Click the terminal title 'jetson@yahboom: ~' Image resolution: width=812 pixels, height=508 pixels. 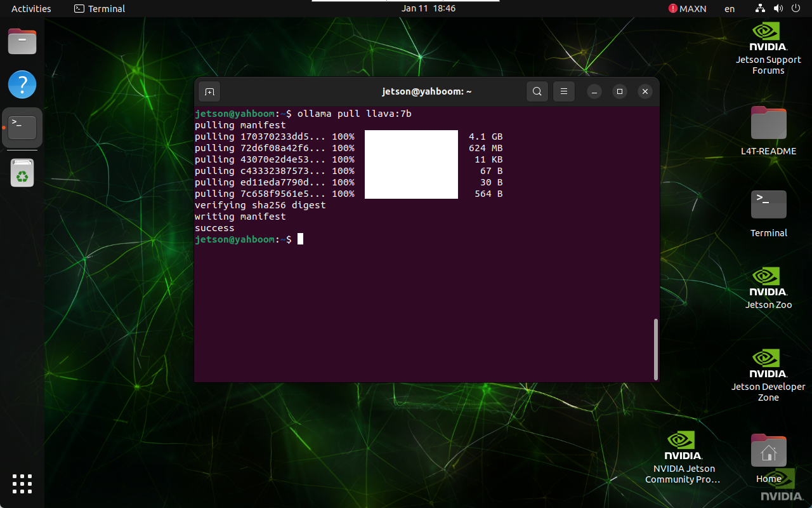(427, 91)
